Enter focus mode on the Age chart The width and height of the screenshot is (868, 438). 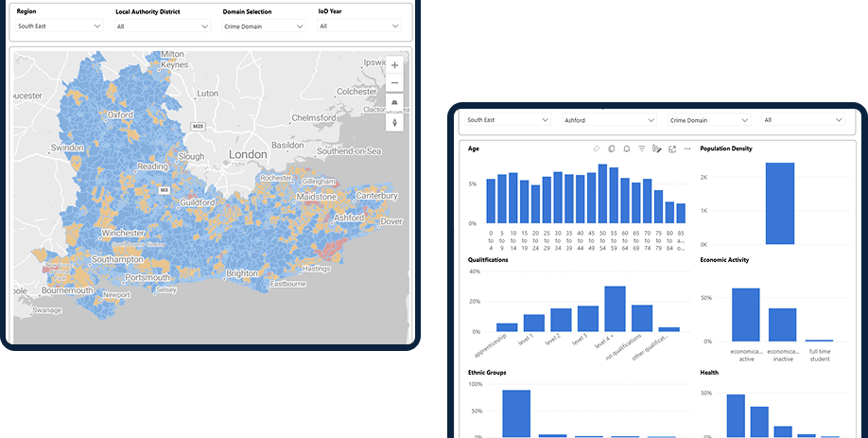click(672, 149)
